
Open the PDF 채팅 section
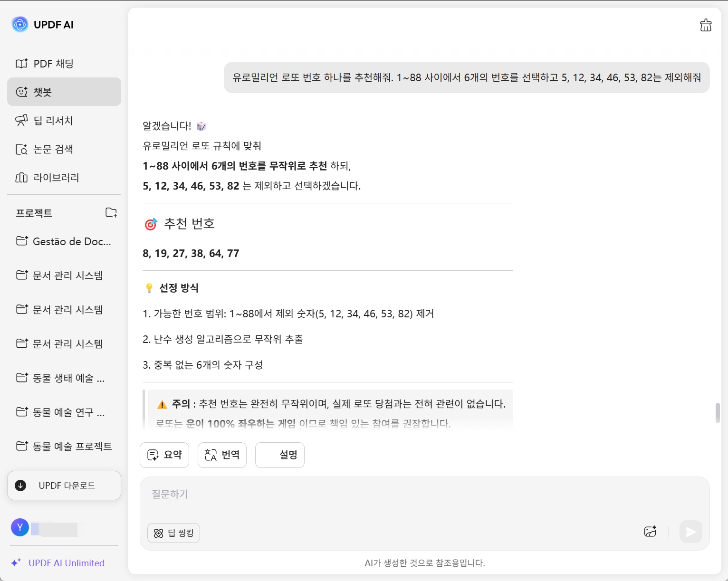pyautogui.click(x=64, y=64)
